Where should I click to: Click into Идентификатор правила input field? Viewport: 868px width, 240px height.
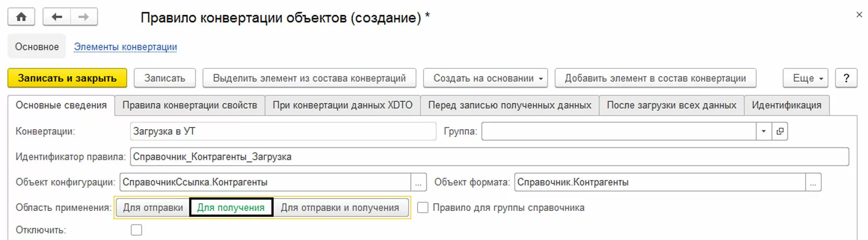click(489, 157)
